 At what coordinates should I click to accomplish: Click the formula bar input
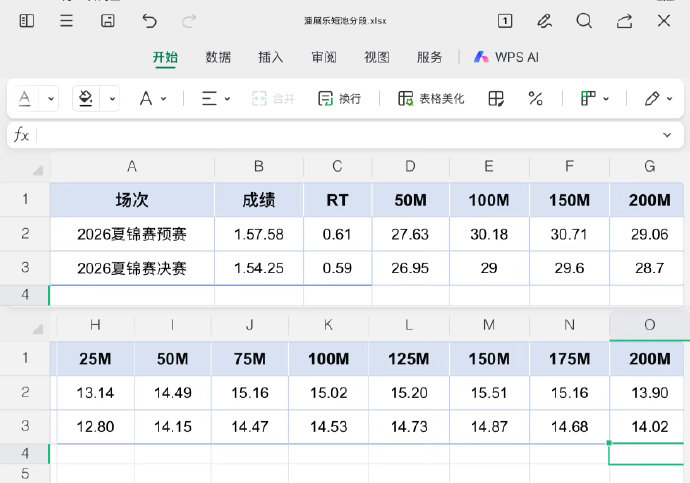click(348, 135)
